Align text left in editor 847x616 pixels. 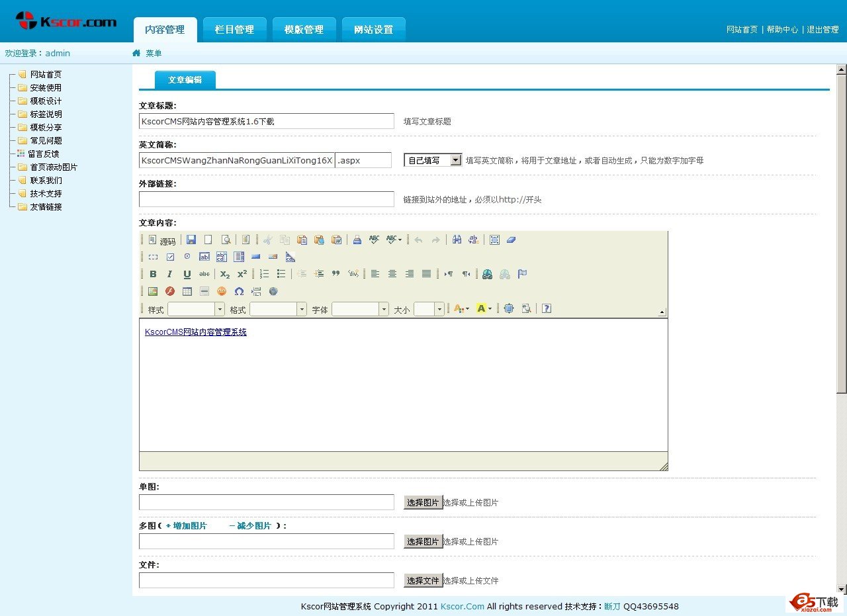tap(375, 274)
